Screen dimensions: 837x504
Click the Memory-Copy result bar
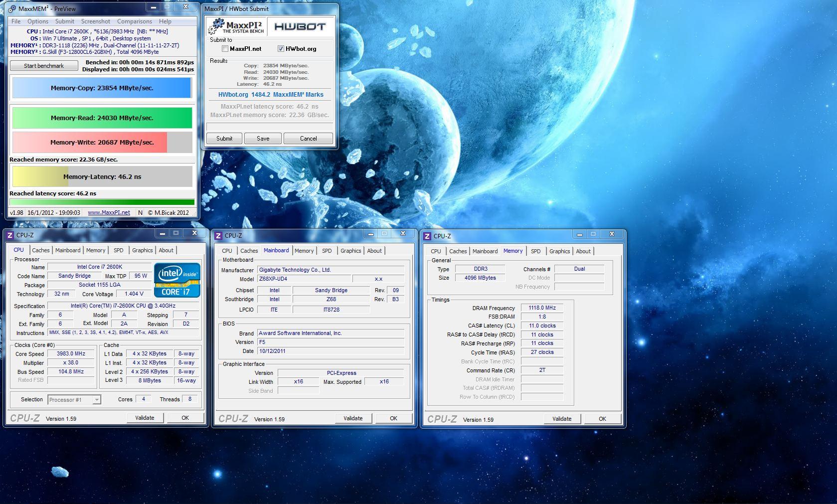click(102, 88)
